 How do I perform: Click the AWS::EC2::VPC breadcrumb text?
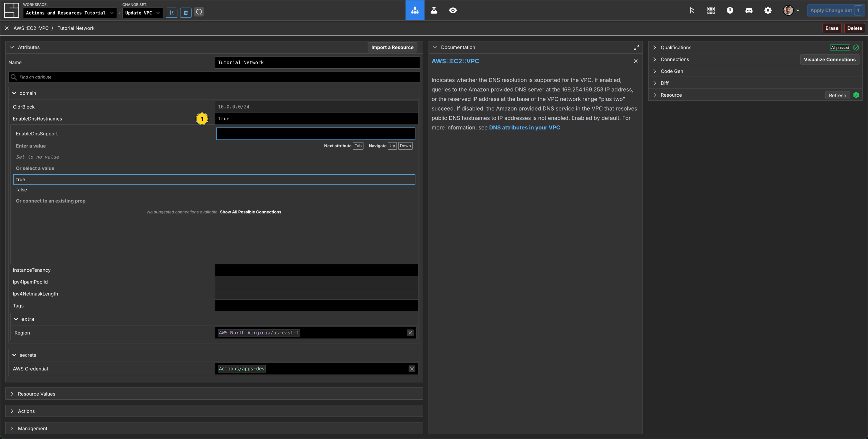coord(31,28)
